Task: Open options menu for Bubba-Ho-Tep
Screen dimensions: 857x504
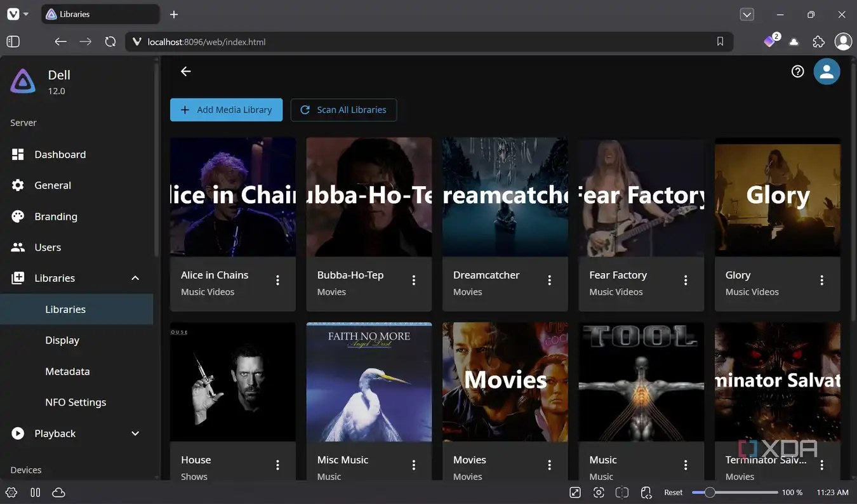Action: 414,280
